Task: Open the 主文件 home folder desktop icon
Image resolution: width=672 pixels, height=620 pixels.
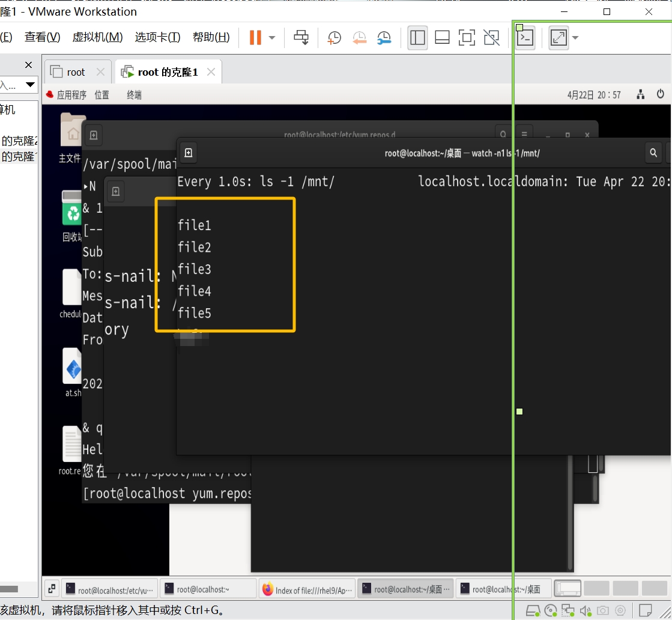Action: 71,138
